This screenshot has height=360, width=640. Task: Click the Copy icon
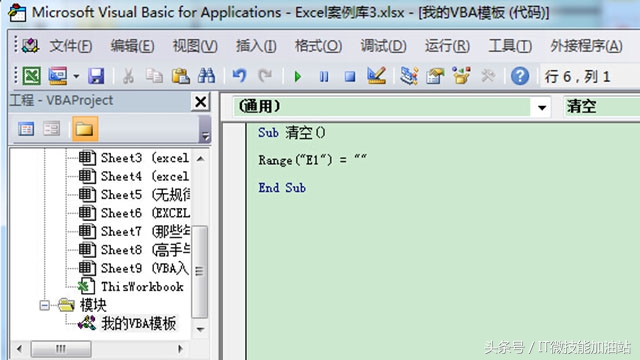[x=154, y=76]
